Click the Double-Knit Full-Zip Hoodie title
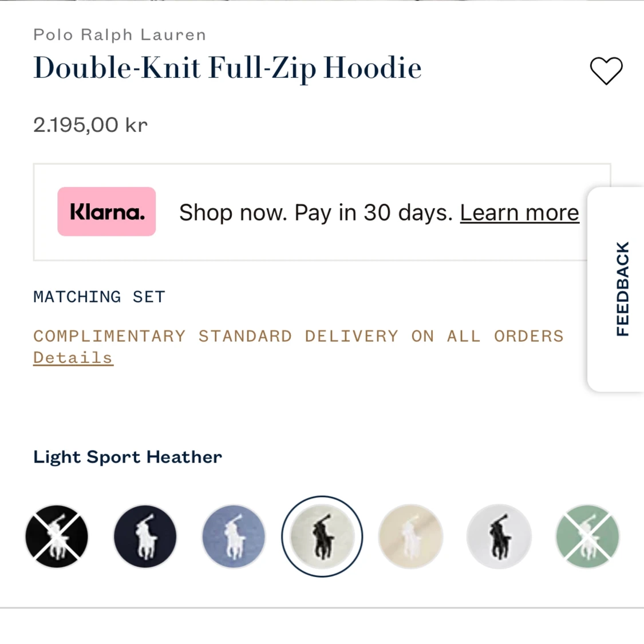The image size is (644, 644). coord(227,68)
